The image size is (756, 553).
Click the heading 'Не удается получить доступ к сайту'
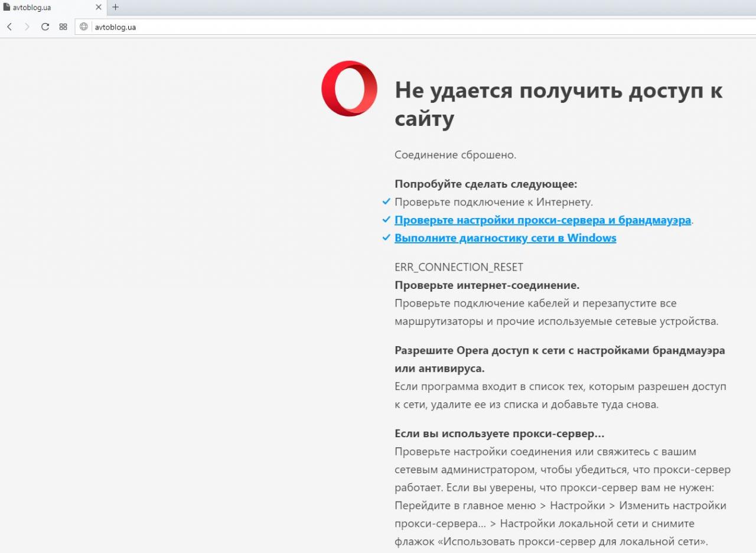559,105
